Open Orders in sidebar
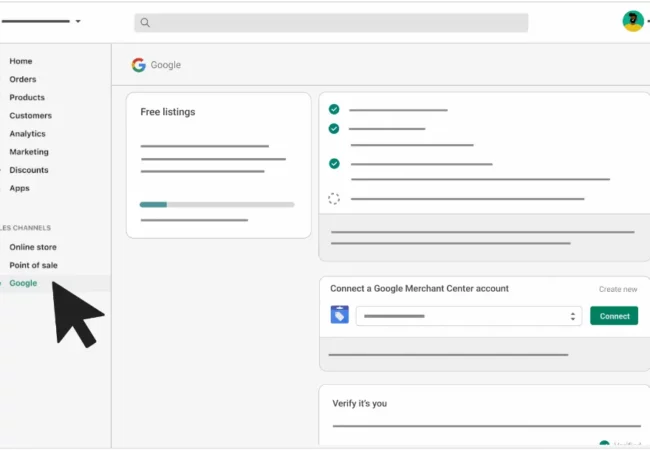This screenshot has height=450, width=650. 23,79
